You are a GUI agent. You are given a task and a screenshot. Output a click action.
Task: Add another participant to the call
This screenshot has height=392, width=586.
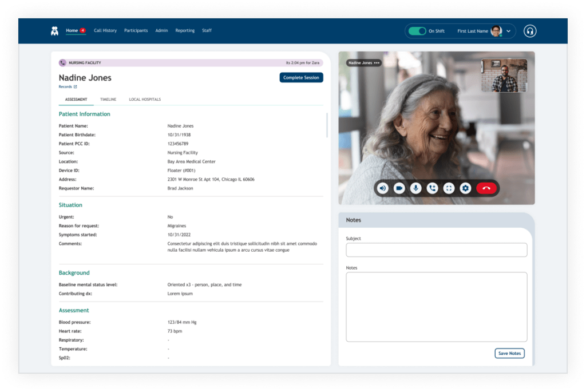(x=432, y=188)
